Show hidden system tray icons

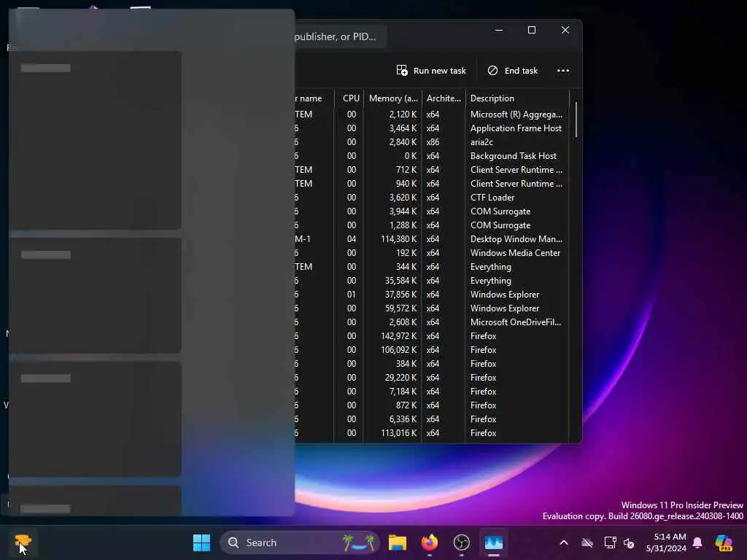click(564, 542)
